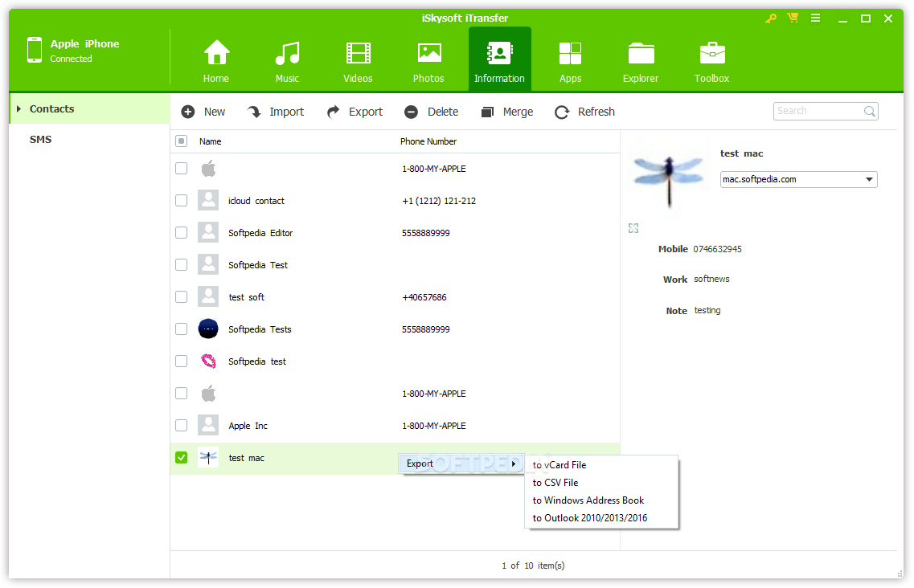The image size is (914, 588).
Task: Click the Phone Number column header
Action: (428, 141)
